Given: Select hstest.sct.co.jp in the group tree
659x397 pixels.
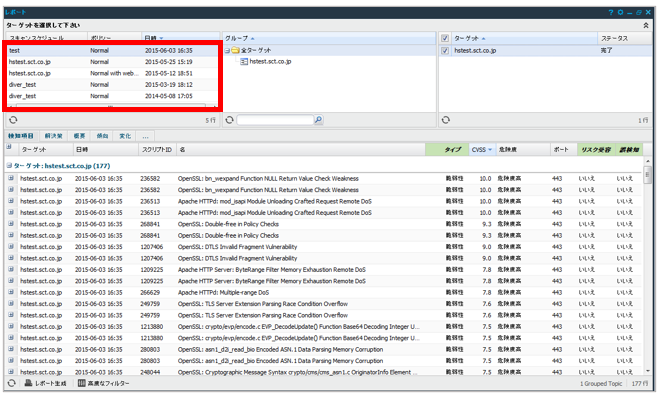Looking at the screenshot, I should [270, 62].
